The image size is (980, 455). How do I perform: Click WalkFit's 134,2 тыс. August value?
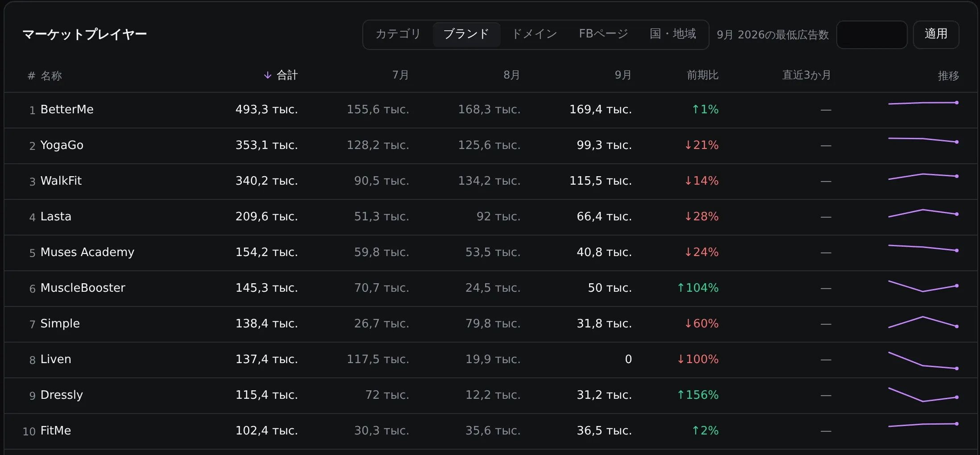[489, 181]
